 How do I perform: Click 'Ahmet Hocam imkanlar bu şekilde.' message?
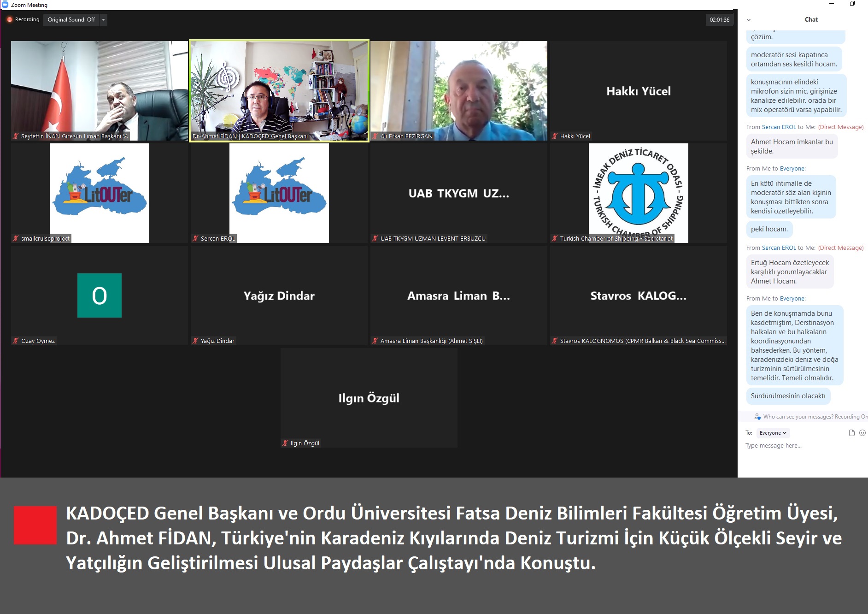pos(792,147)
